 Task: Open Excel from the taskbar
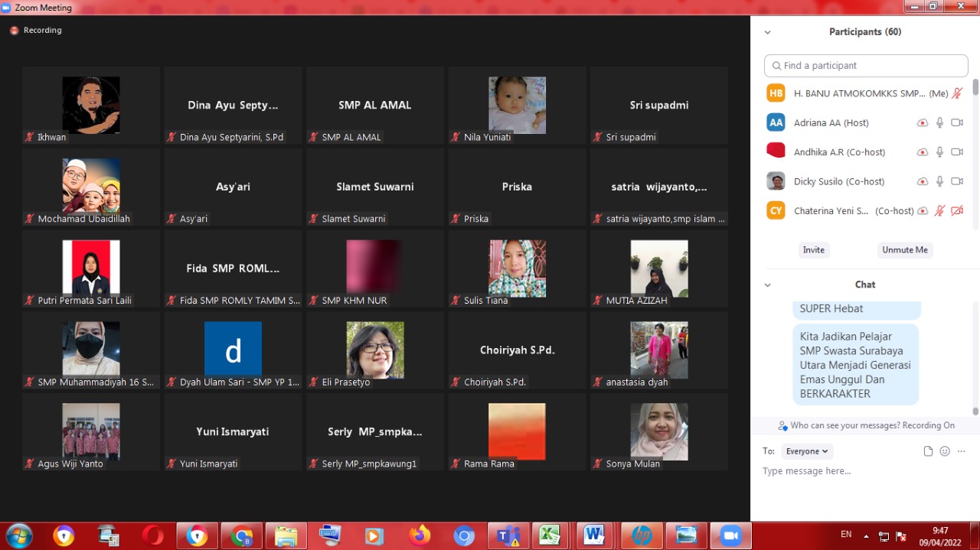pos(550,535)
